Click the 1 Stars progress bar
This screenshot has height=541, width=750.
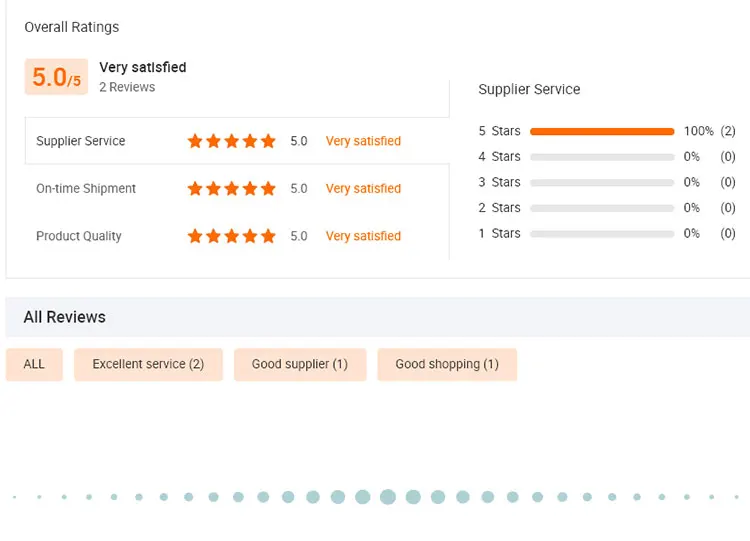point(602,233)
